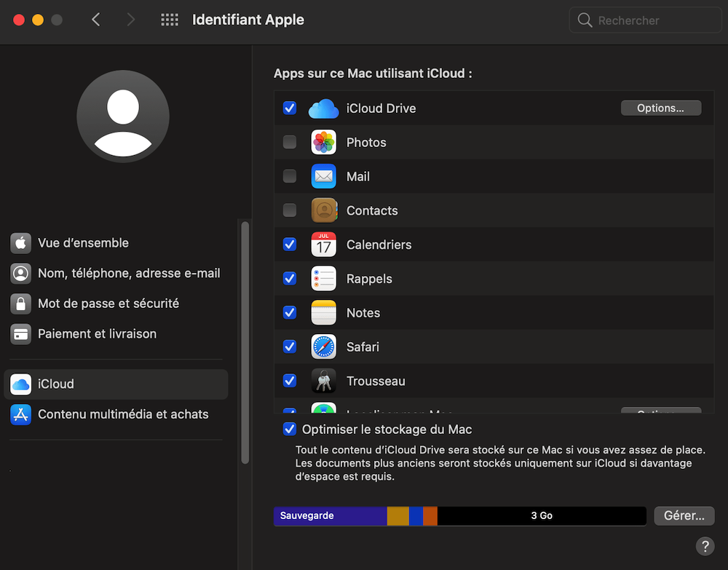Click the Rappels label
The image size is (728, 570).
point(369,279)
